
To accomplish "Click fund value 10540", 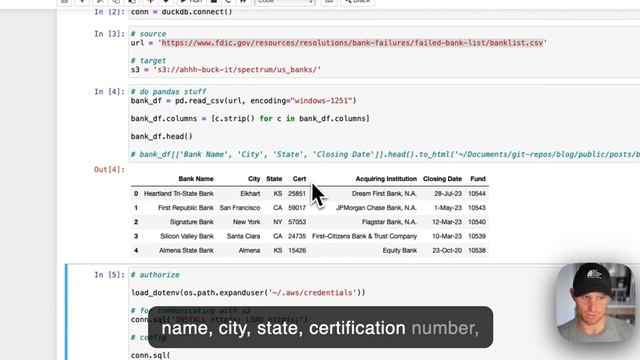I will tap(477, 222).
